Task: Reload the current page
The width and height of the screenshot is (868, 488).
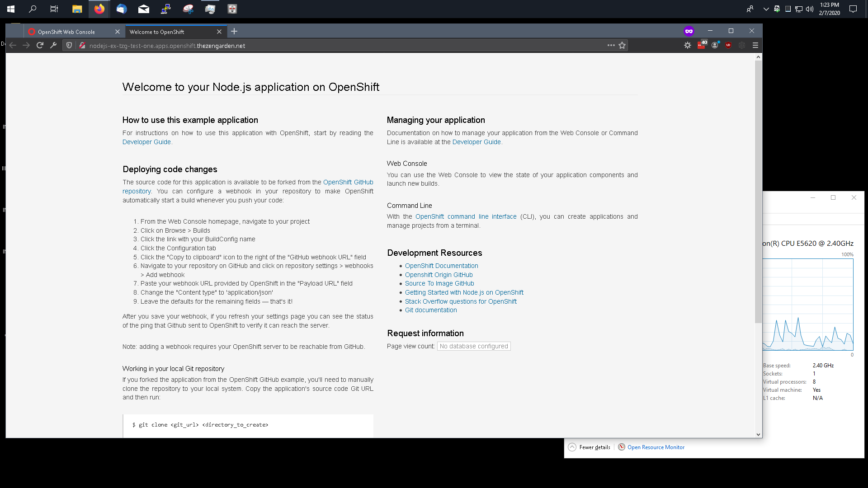Action: pyautogui.click(x=40, y=45)
